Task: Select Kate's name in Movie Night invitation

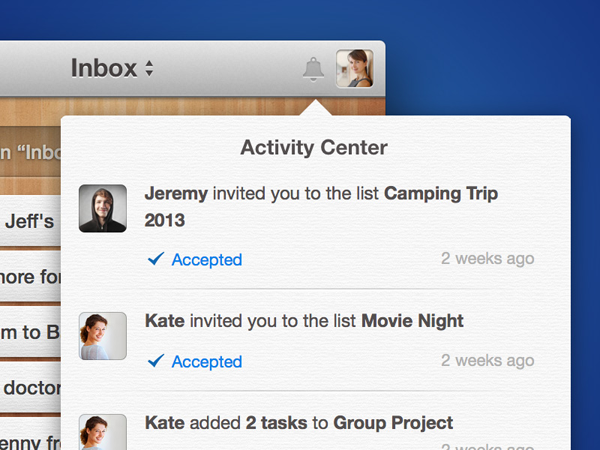Action: point(164,321)
